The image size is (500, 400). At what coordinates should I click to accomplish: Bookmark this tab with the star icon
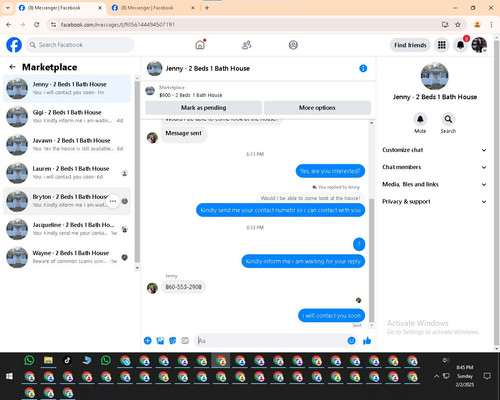pyautogui.click(x=458, y=24)
